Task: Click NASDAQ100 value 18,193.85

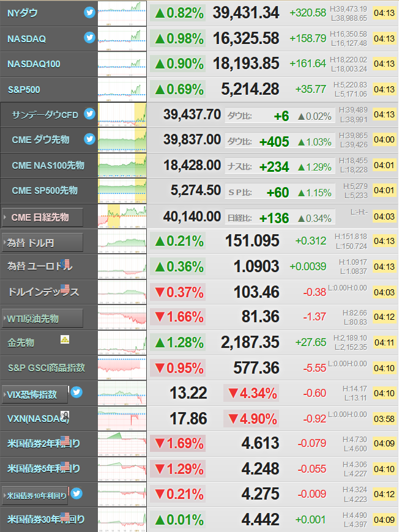Action: pos(246,64)
